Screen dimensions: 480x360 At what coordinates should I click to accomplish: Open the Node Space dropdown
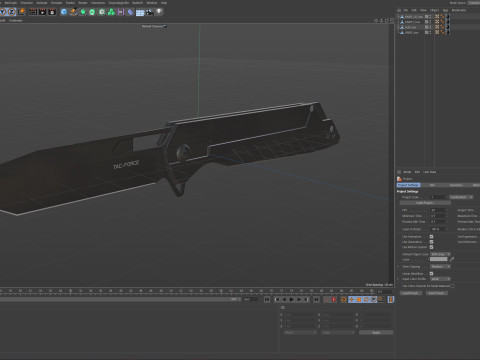[x=474, y=3]
